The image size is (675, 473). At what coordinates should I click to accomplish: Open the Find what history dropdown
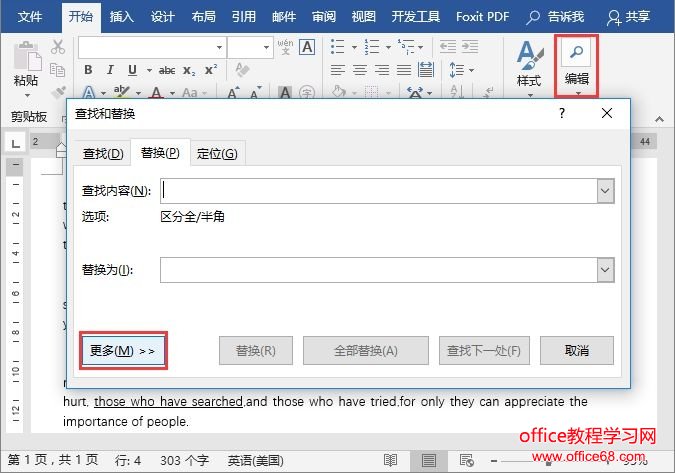pyautogui.click(x=605, y=191)
